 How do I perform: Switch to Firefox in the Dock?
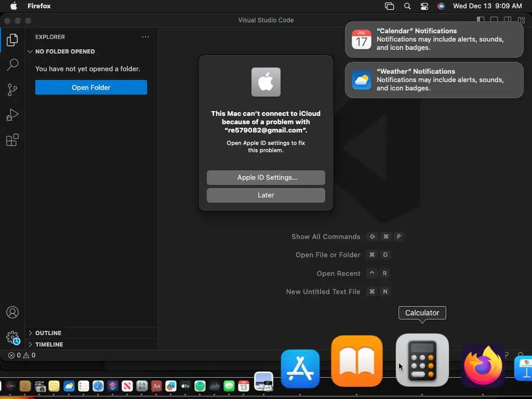(x=483, y=366)
